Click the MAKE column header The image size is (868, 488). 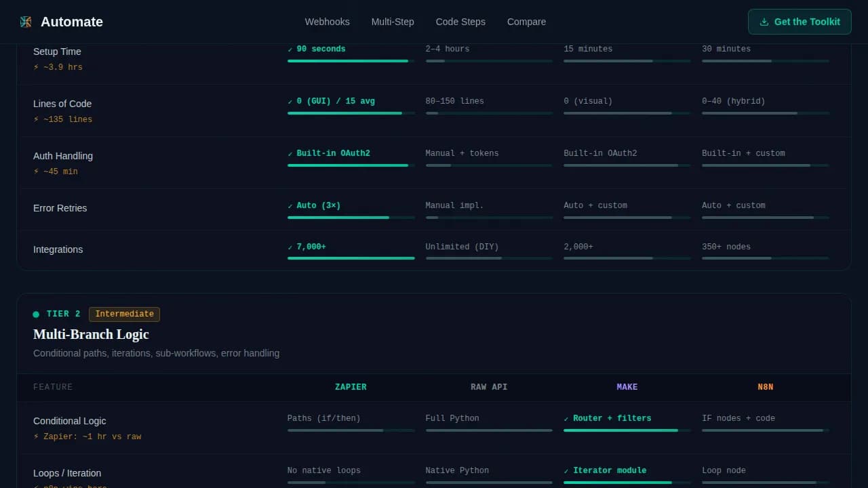click(627, 387)
